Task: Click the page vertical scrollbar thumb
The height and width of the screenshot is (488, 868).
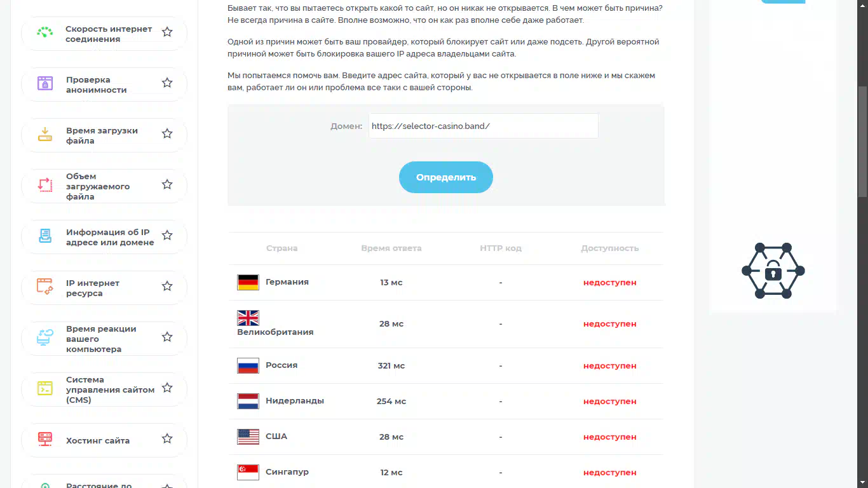Action: 862,142
